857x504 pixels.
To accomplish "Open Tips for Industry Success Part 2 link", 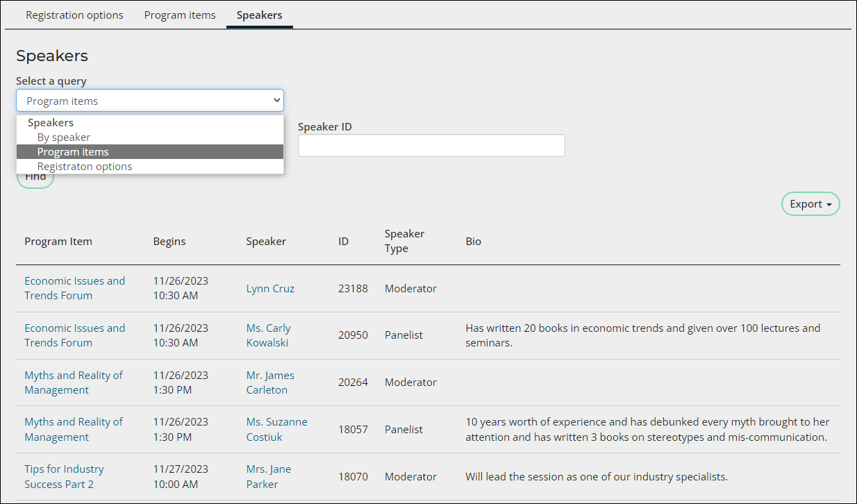I will (64, 476).
